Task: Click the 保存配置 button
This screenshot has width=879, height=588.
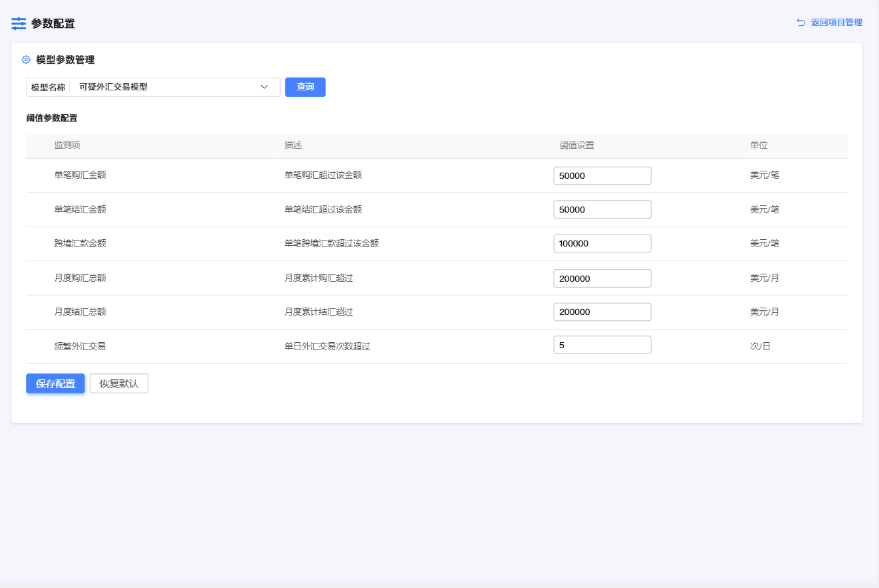Action: pos(55,383)
